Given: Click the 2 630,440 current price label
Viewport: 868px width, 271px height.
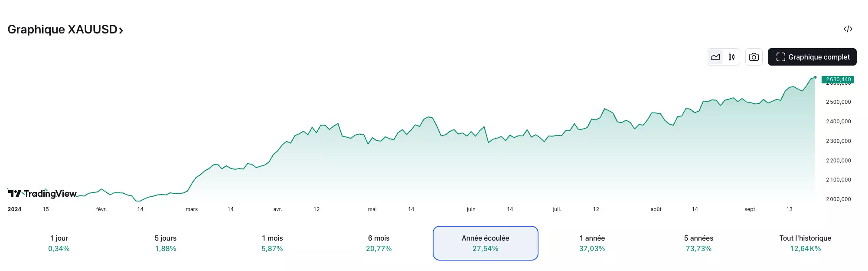Looking at the screenshot, I should 838,79.
